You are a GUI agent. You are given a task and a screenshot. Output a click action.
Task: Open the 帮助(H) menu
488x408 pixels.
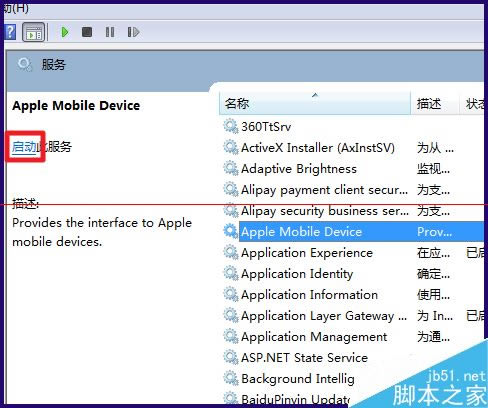[x=16, y=8]
